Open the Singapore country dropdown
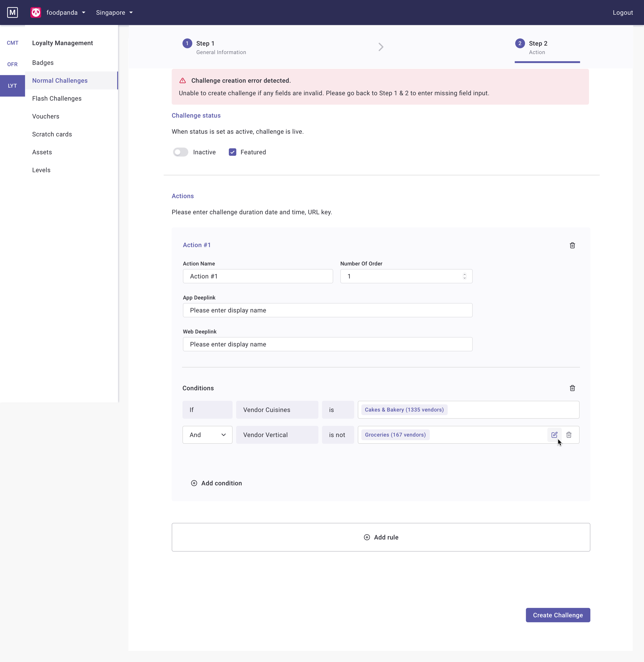This screenshot has width=644, height=662. (x=114, y=13)
